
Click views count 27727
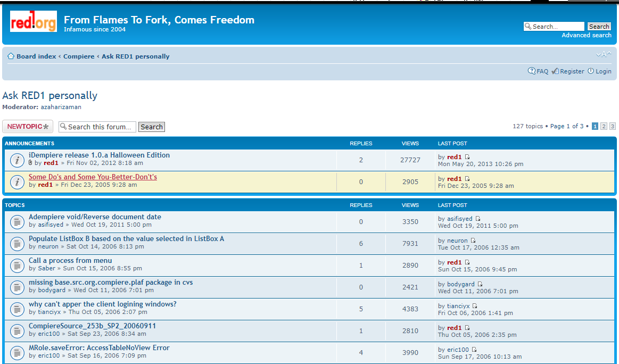tap(410, 160)
